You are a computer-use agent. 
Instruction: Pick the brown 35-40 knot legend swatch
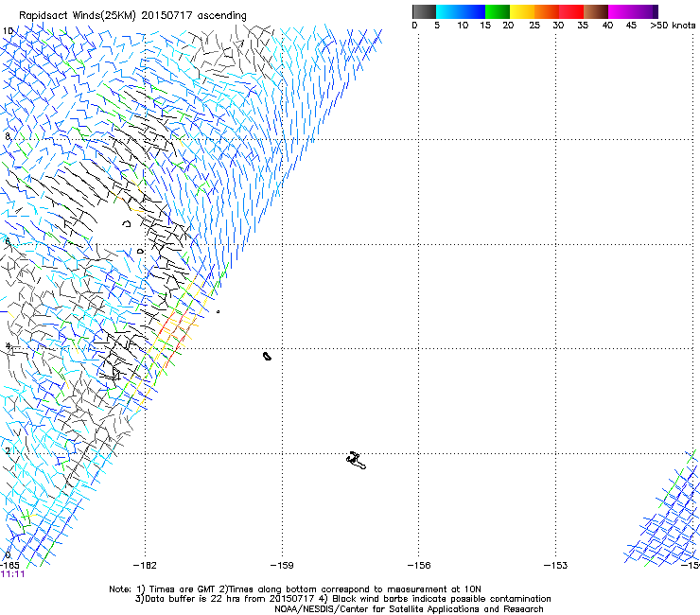[x=596, y=11]
